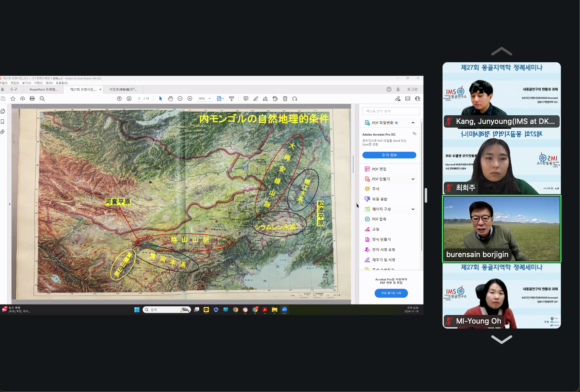Image resolution: width=580 pixels, height=392 pixels.
Task: Zoom in with the plus circle button
Action: [x=190, y=99]
